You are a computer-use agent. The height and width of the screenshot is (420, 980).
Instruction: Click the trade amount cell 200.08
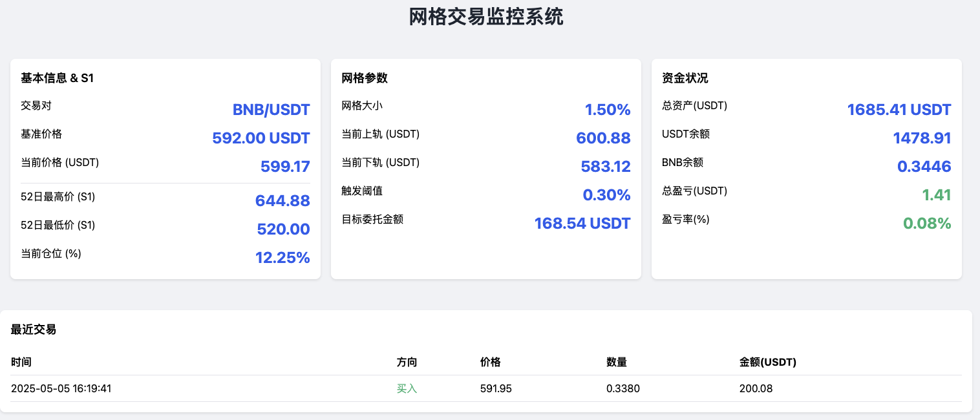point(756,388)
